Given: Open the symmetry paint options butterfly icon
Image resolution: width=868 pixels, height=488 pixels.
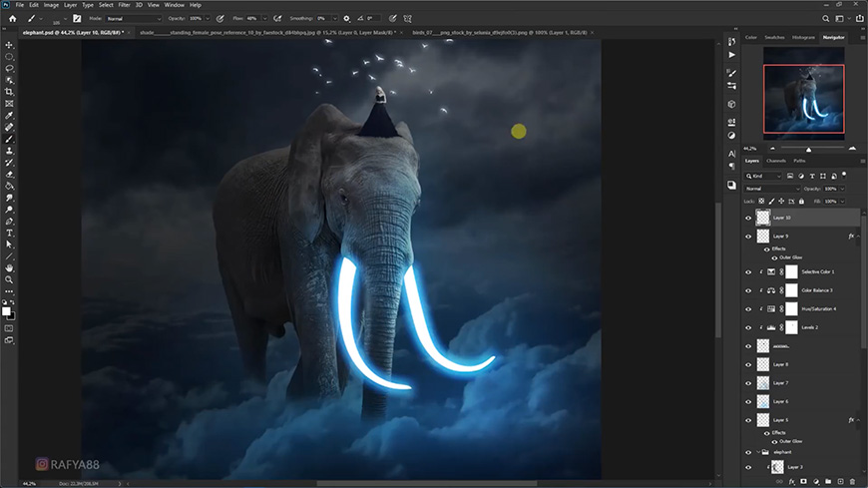Looking at the screenshot, I should pyautogui.click(x=407, y=18).
